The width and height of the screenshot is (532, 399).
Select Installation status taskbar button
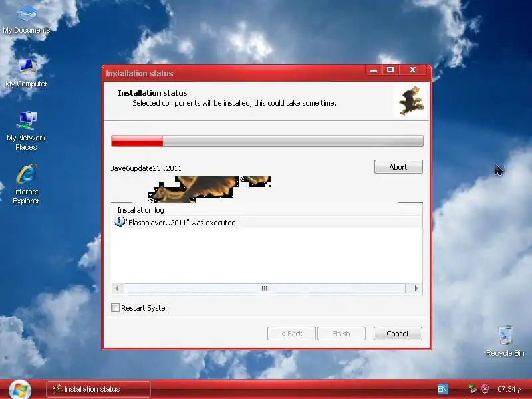98,389
